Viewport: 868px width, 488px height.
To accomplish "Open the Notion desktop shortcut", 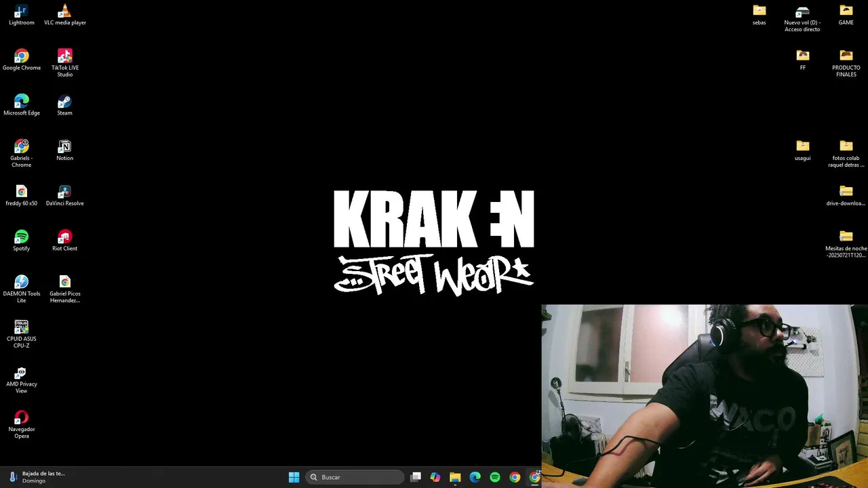I will [x=65, y=150].
